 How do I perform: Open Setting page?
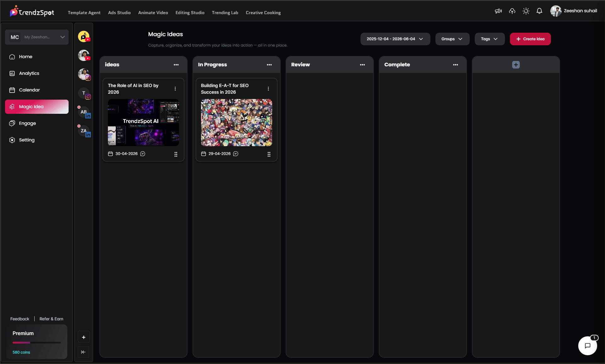[37, 140]
